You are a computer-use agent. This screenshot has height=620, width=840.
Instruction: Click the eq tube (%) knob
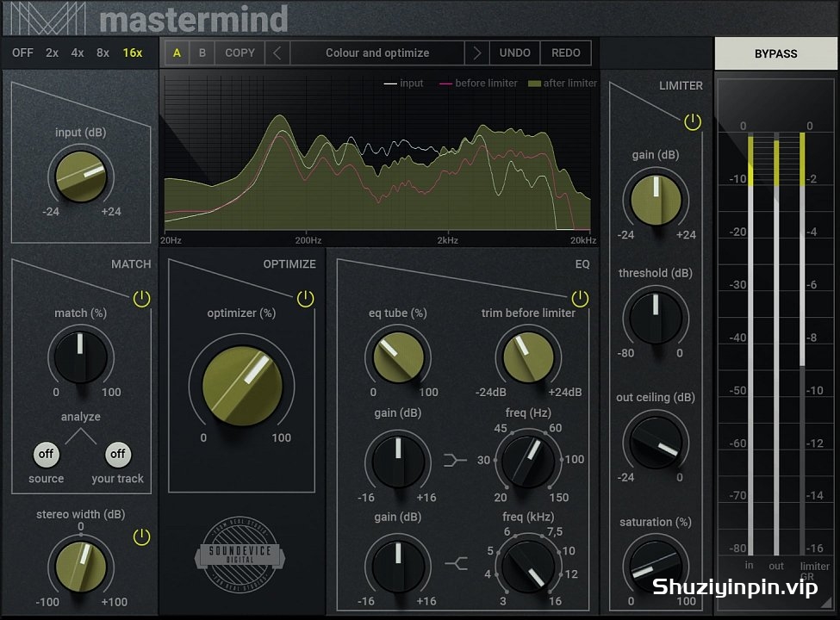pyautogui.click(x=398, y=356)
